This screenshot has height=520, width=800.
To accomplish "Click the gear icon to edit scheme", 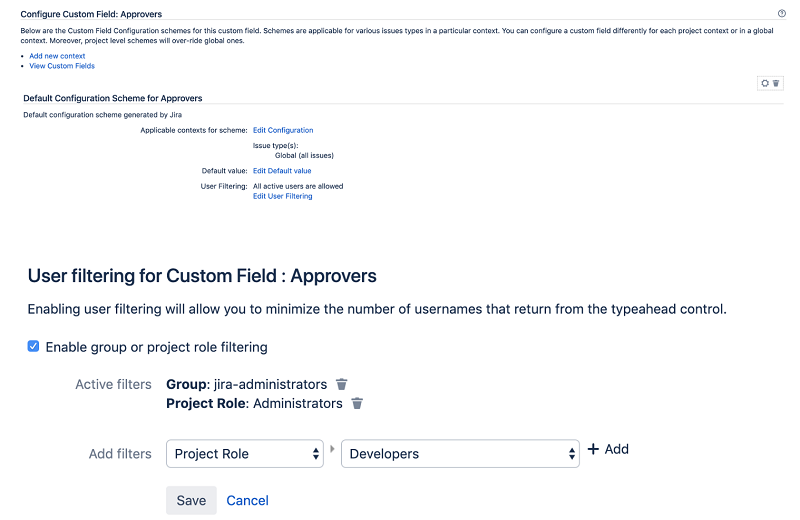I will tap(765, 83).
